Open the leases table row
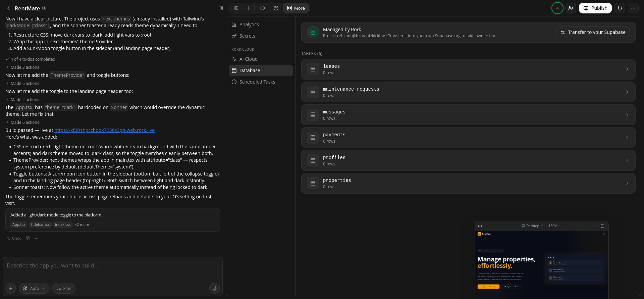Image resolution: width=644 pixels, height=299 pixels. [468, 69]
